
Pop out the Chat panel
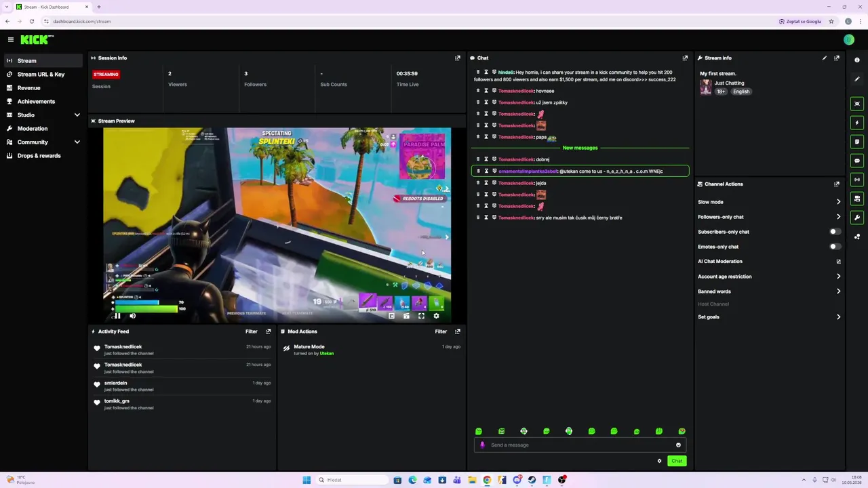685,58
